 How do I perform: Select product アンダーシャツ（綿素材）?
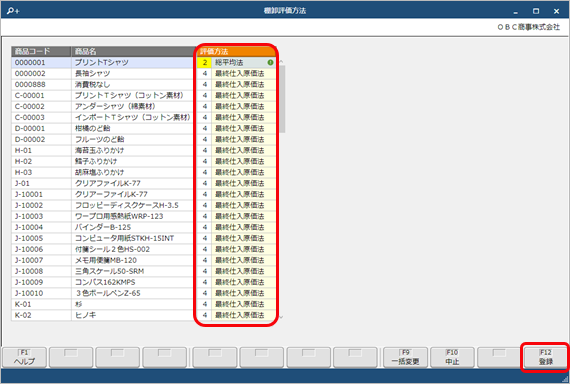point(117,106)
